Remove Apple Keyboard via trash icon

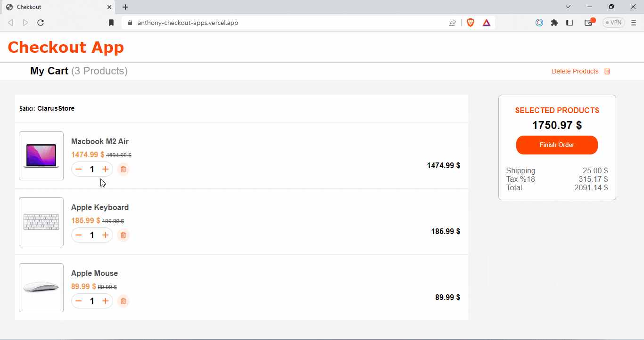[x=123, y=235]
